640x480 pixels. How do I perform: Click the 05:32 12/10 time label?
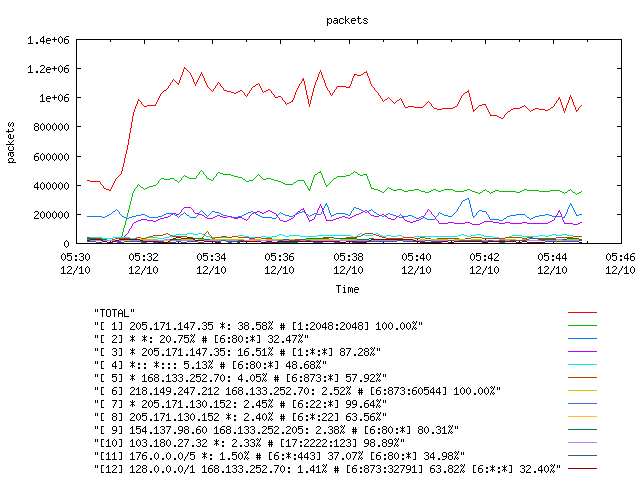[143, 264]
